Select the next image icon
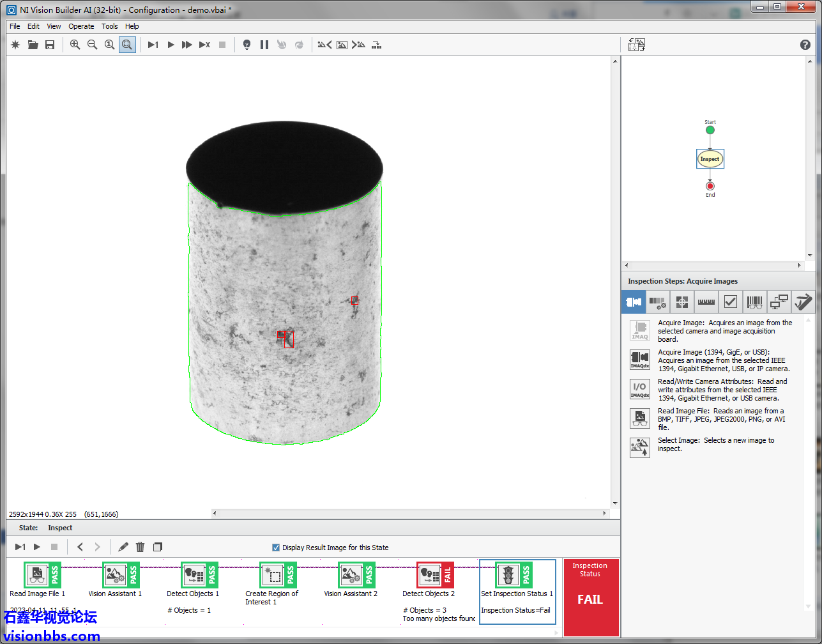 pyautogui.click(x=359, y=45)
